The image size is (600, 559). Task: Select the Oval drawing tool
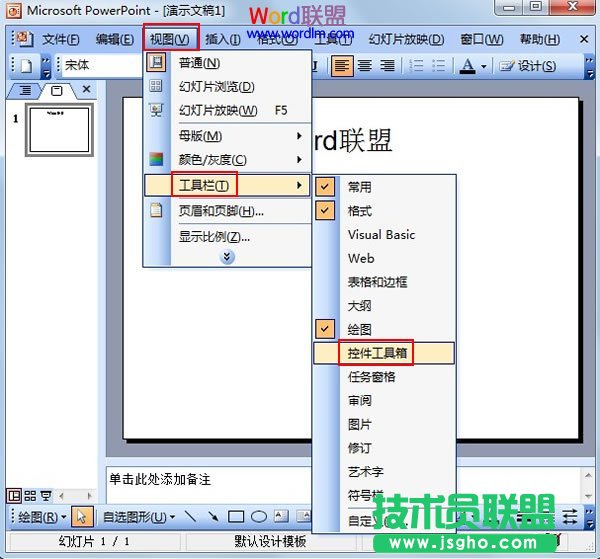click(x=259, y=517)
